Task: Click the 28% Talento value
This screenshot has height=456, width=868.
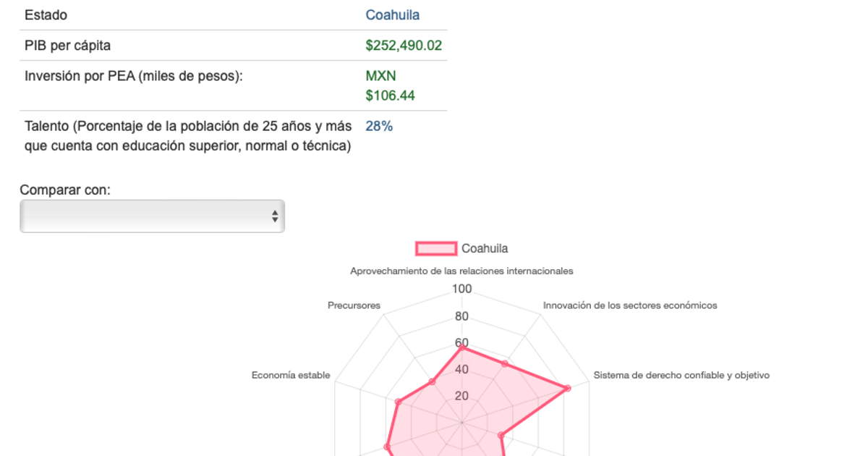Action: pyautogui.click(x=379, y=126)
